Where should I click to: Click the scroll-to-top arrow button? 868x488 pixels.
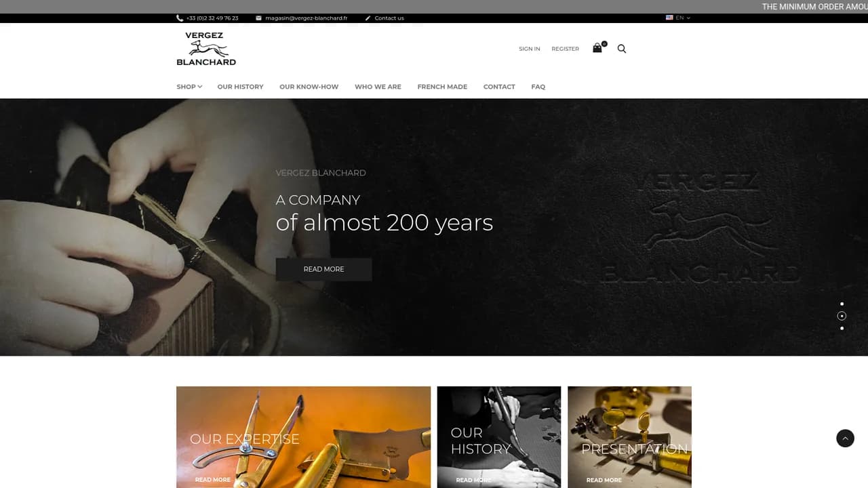pyautogui.click(x=845, y=439)
